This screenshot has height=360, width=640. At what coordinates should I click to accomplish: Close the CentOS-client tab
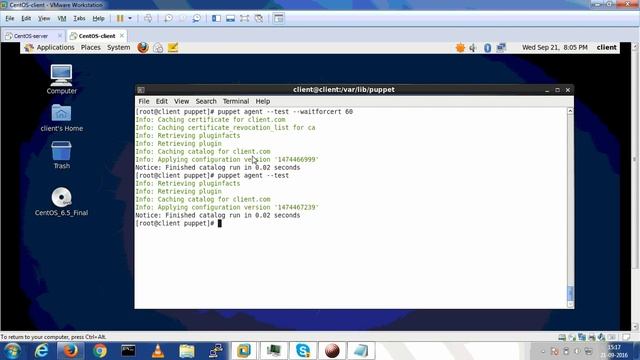122,36
